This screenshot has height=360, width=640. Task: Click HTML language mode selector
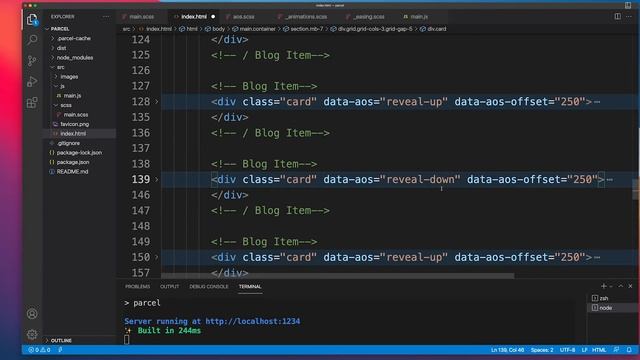[x=599, y=350]
